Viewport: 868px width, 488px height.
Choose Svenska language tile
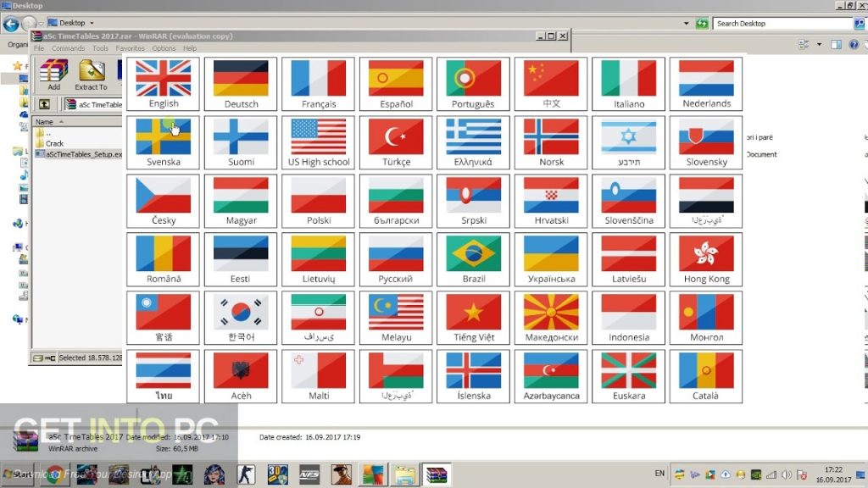point(164,142)
